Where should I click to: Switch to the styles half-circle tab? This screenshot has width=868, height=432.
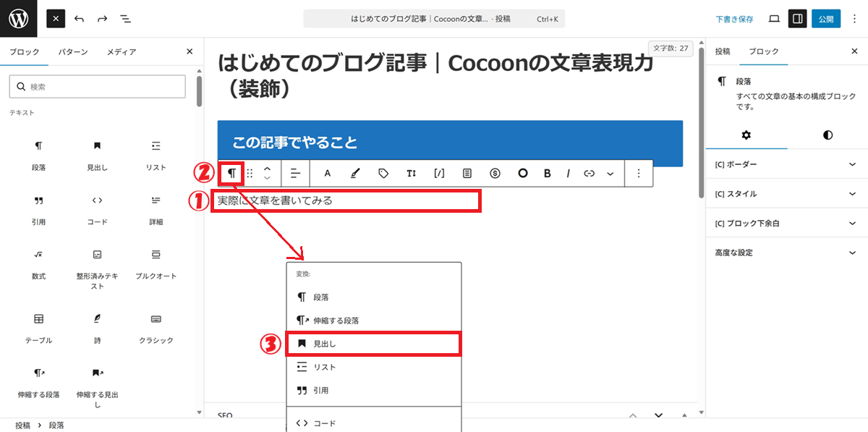[x=827, y=135]
